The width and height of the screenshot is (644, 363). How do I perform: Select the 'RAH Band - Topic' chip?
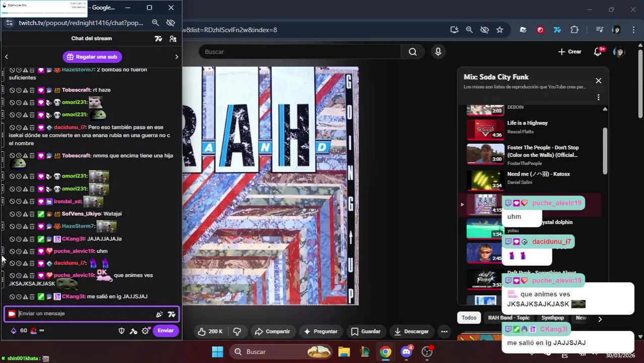(x=508, y=318)
